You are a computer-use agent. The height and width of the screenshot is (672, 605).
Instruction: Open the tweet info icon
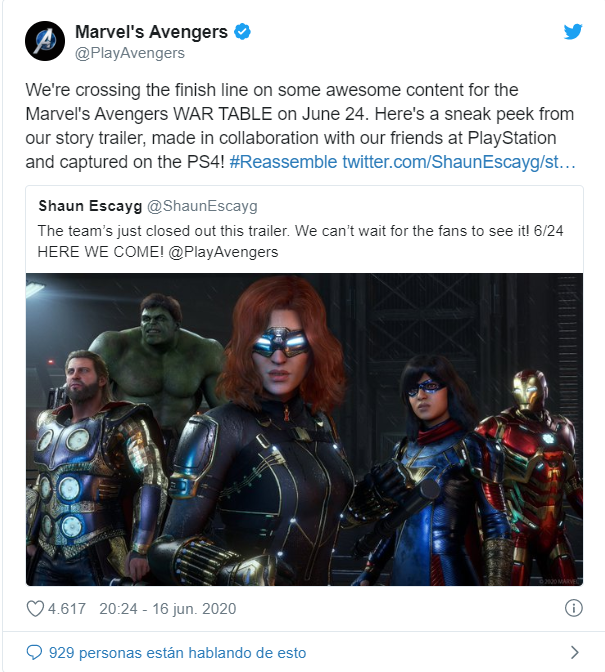click(573, 608)
